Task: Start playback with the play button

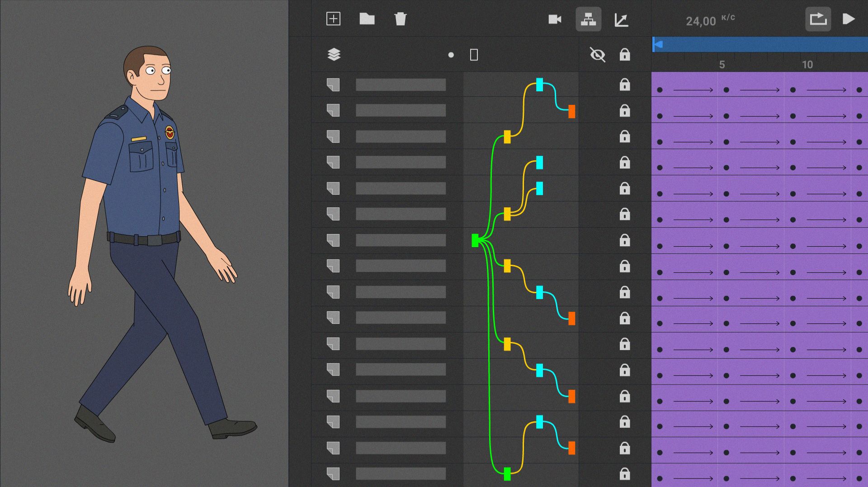Action: (x=849, y=19)
